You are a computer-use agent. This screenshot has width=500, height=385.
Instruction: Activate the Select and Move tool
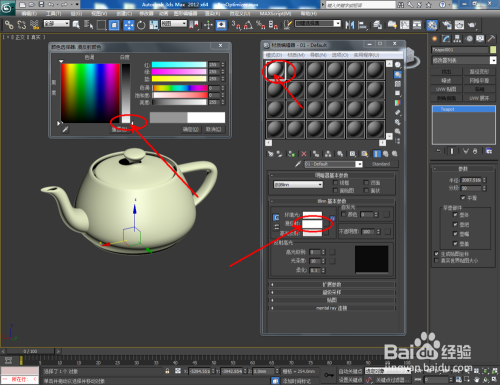[x=129, y=25]
